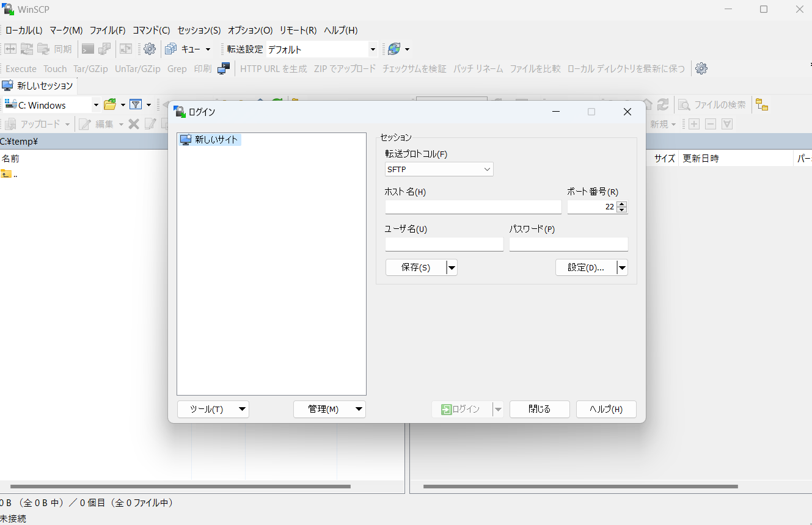Image resolution: width=812 pixels, height=525 pixels.
Task: Click the open directory folder icon
Action: tap(110, 104)
